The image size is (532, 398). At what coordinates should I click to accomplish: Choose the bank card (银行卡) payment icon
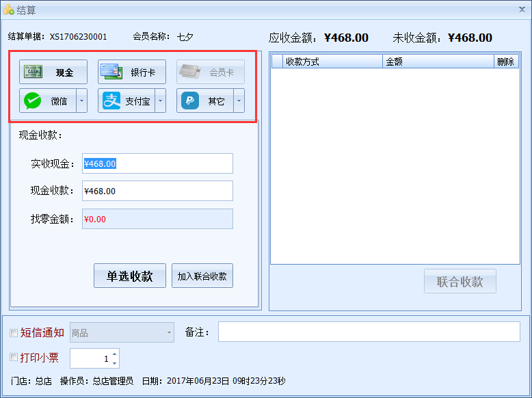click(111, 72)
